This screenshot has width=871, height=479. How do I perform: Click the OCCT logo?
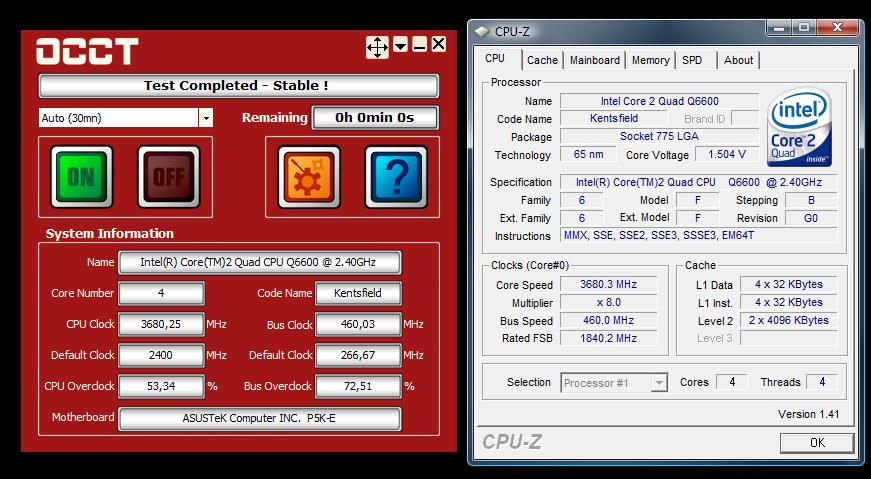coord(87,51)
